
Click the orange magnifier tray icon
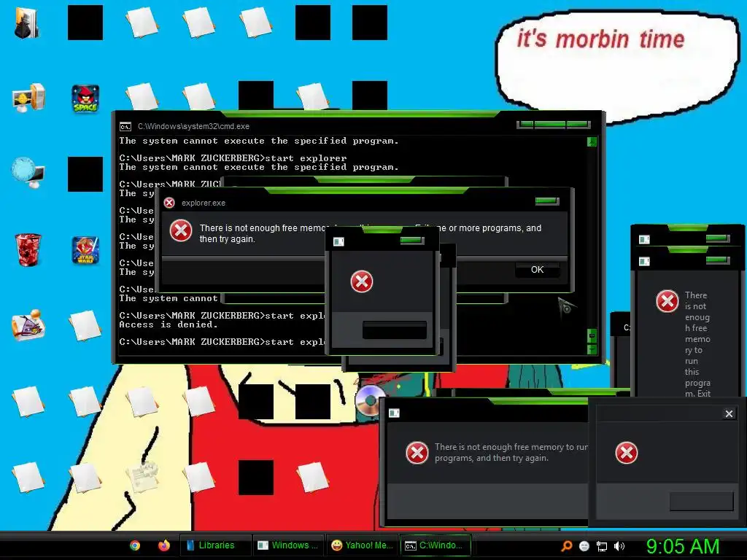[x=566, y=545]
